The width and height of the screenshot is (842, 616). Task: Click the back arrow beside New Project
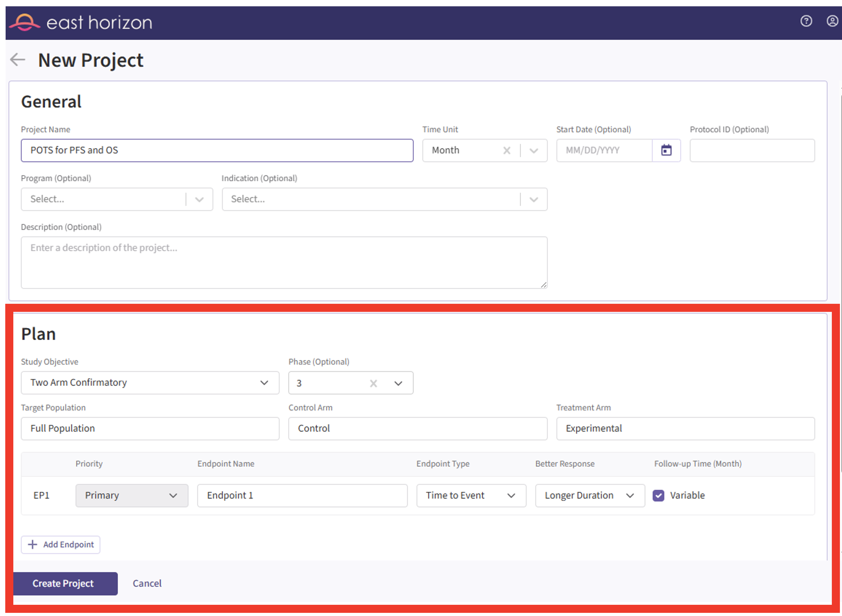pos(18,59)
